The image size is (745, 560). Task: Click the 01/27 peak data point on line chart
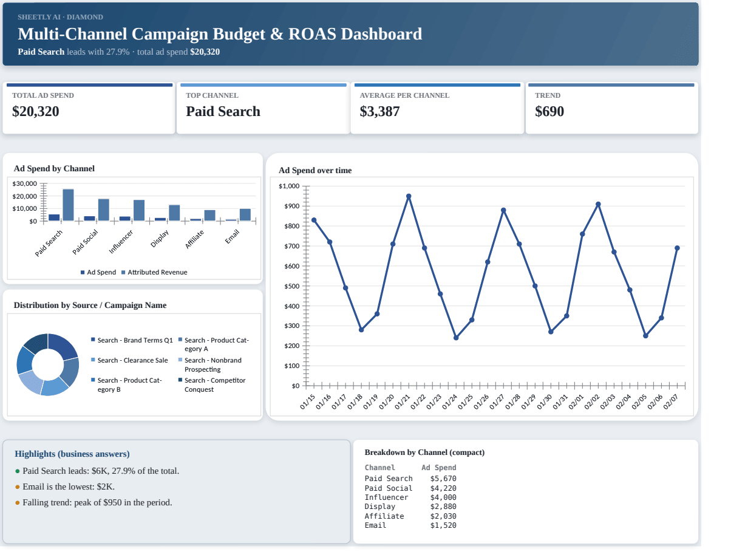(503, 210)
